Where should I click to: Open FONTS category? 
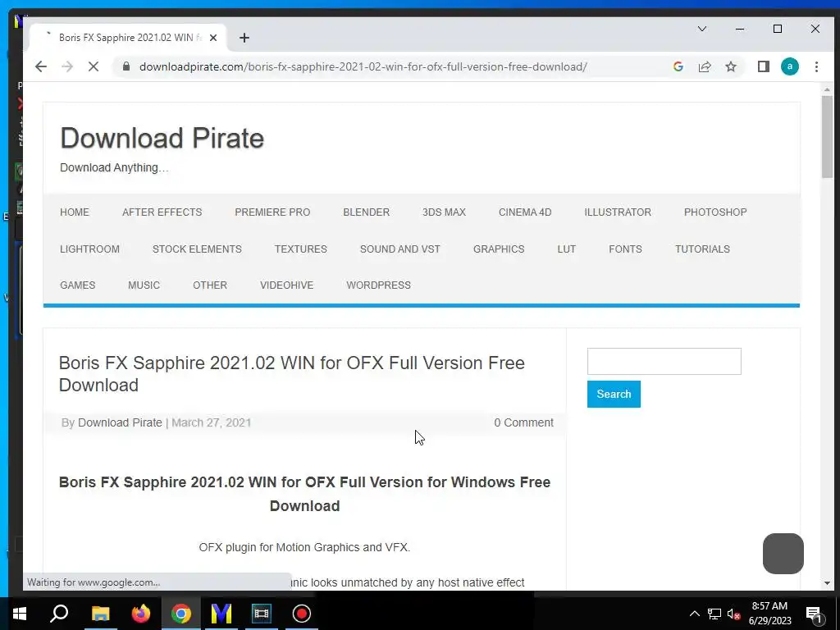(x=625, y=249)
